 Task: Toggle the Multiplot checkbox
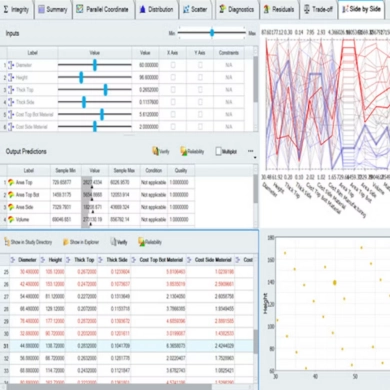point(219,151)
